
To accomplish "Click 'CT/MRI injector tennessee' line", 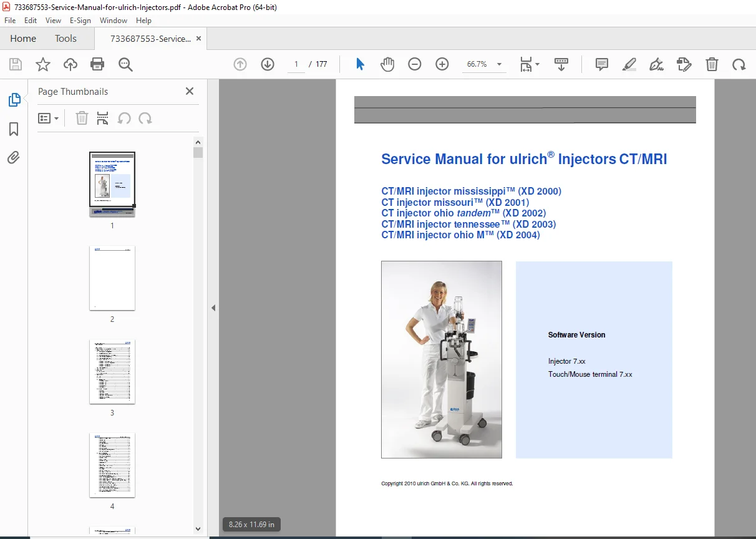I will click(x=468, y=224).
